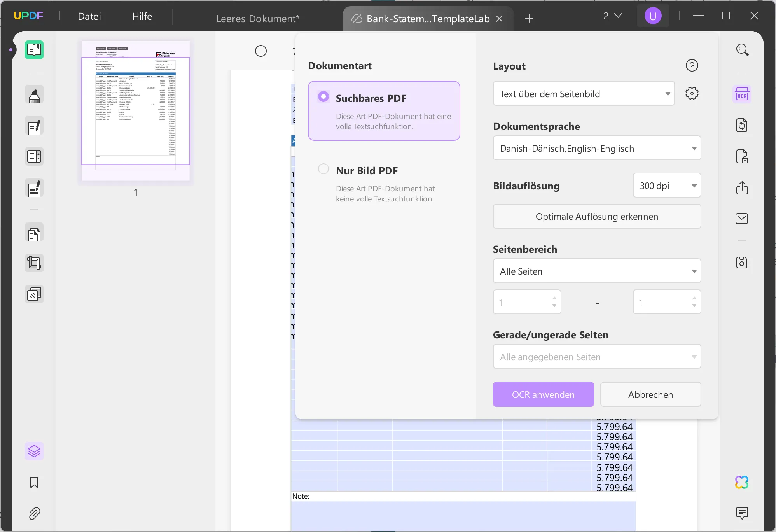Open the Crop Pages tool
This screenshot has height=532, width=776.
(34, 263)
